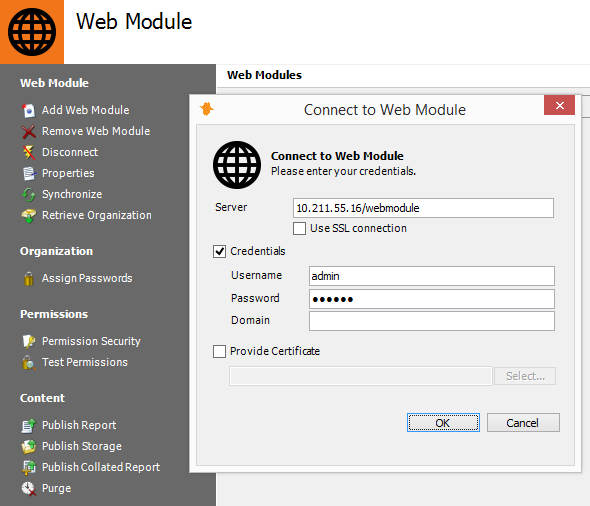This screenshot has height=506, width=590.
Task: Click the Retrieve Organization icon
Action: click(x=29, y=216)
